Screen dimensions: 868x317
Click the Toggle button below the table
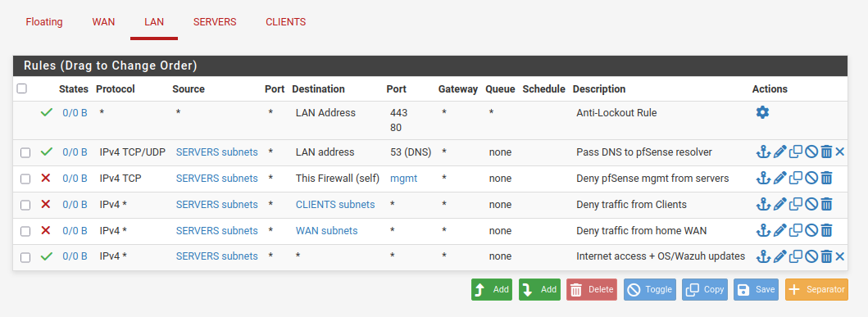click(x=649, y=289)
